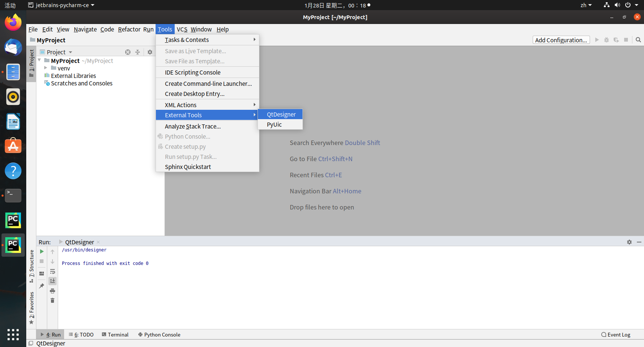
Task: Open Terminal from the dock
Action: pyautogui.click(x=13, y=196)
